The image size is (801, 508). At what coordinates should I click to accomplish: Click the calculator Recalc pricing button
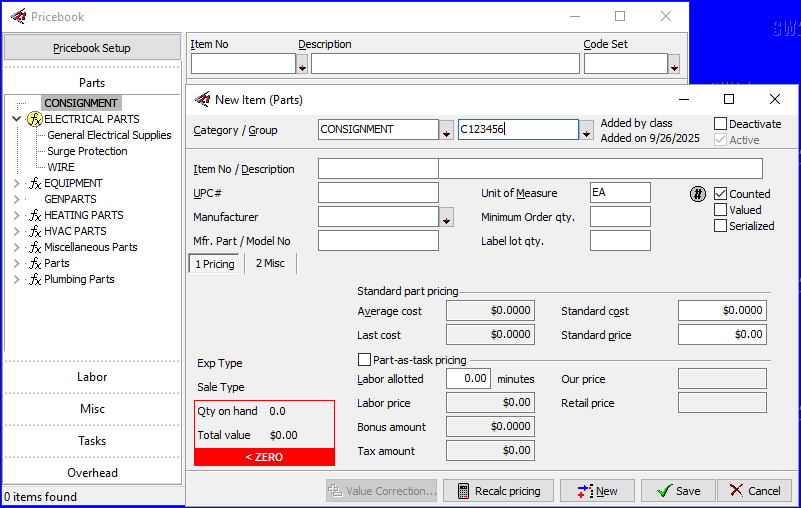(498, 491)
